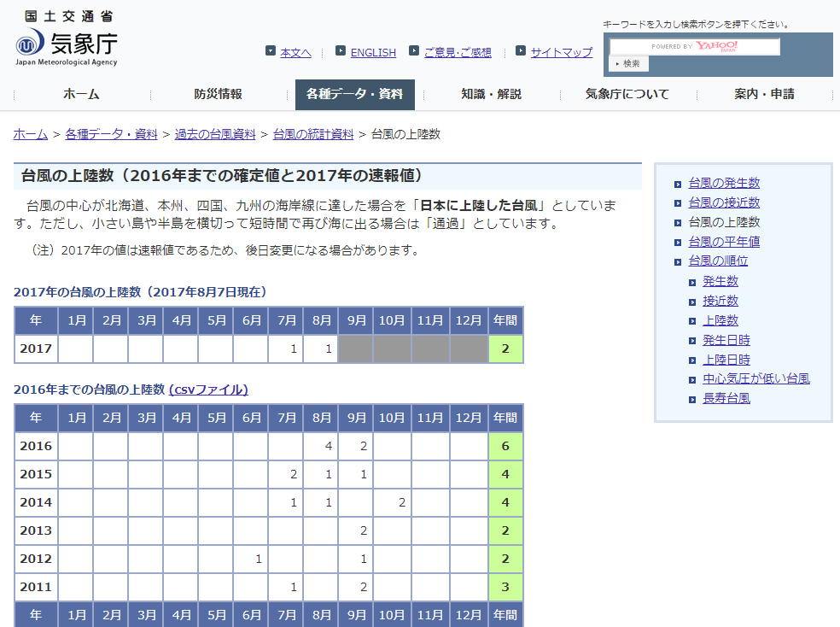Follow the 台風の統計資料 breadcrumb link

[312, 134]
